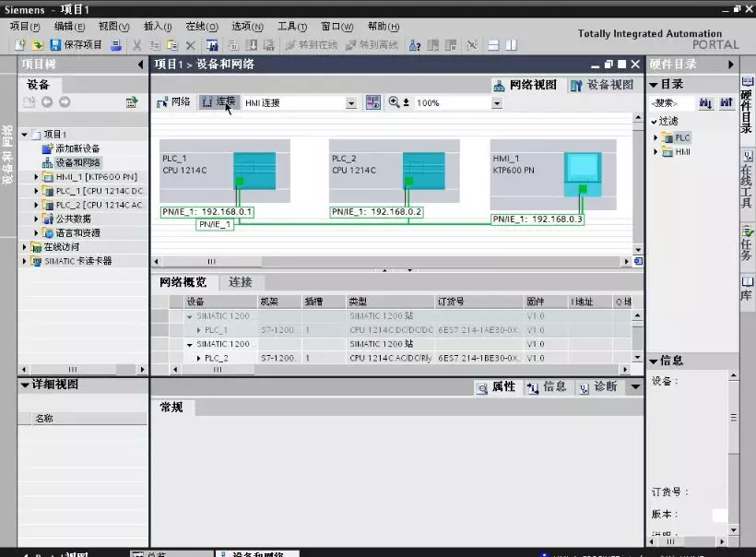Open the HMI连接 connection type dropdown
This screenshot has width=756, height=557.
click(x=350, y=103)
